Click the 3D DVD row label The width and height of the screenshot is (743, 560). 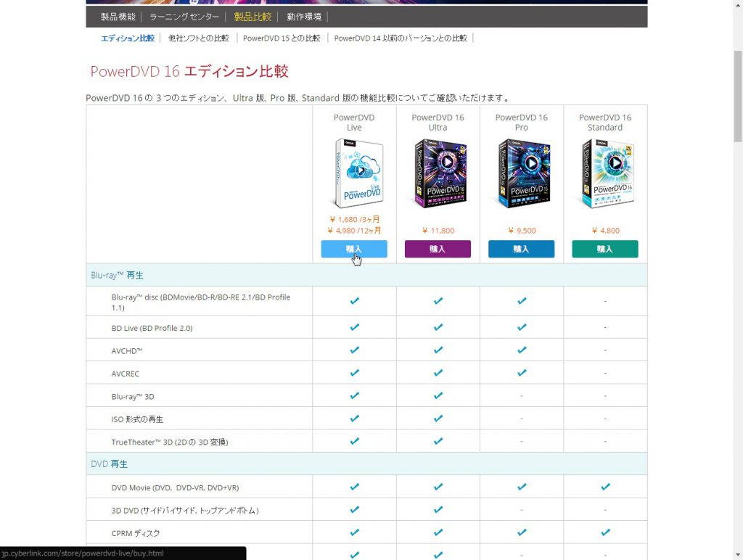pyautogui.click(x=185, y=510)
